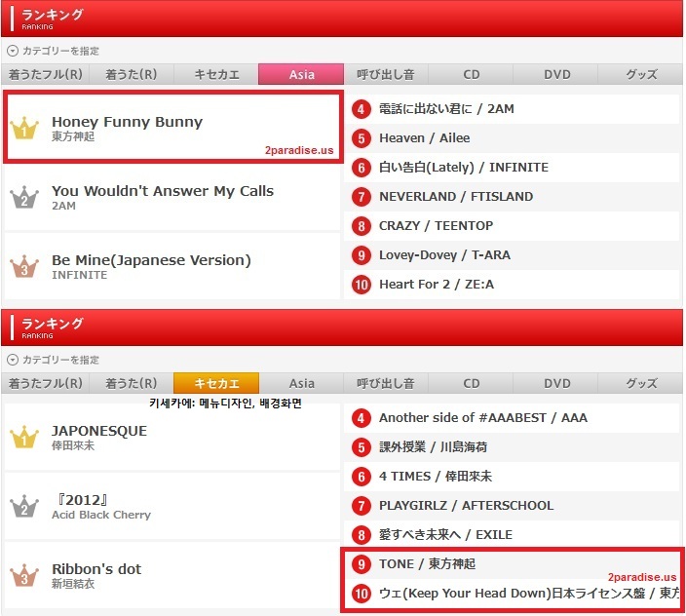Select キセカエ tab in upper ranking

[x=216, y=74]
